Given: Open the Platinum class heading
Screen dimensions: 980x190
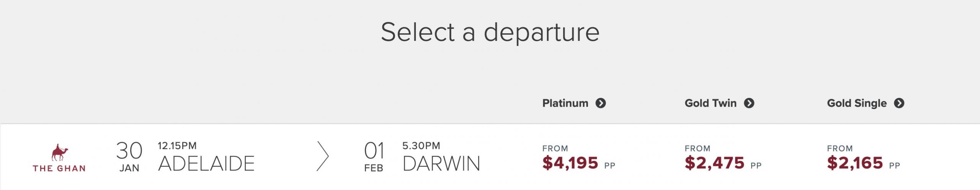Looking at the screenshot, I should (565, 103).
